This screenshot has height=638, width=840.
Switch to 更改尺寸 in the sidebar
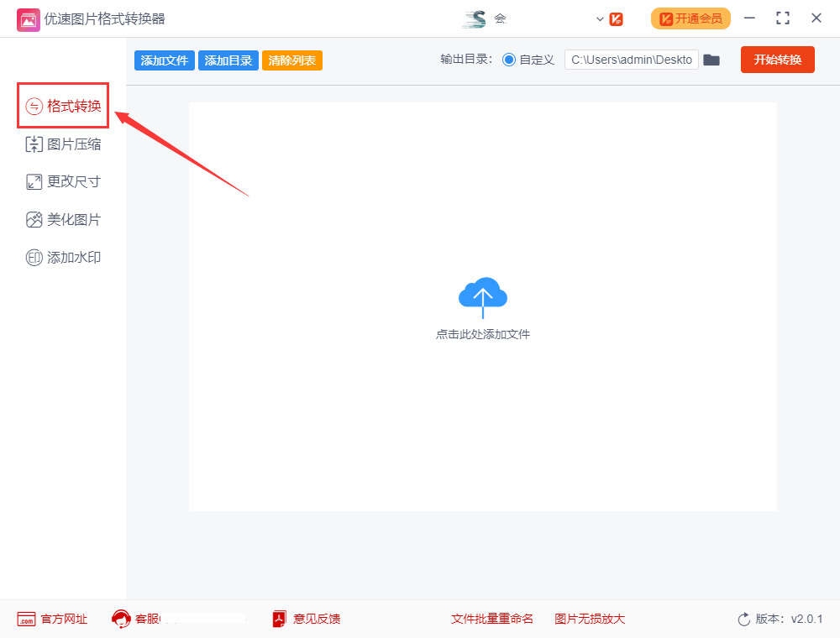click(x=63, y=181)
